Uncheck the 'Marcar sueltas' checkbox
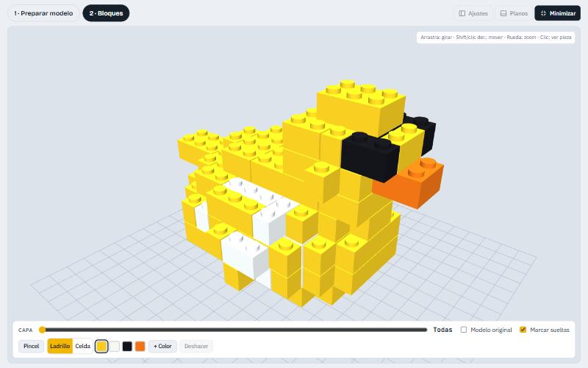Image resolution: width=588 pixels, height=368 pixels. coord(523,330)
